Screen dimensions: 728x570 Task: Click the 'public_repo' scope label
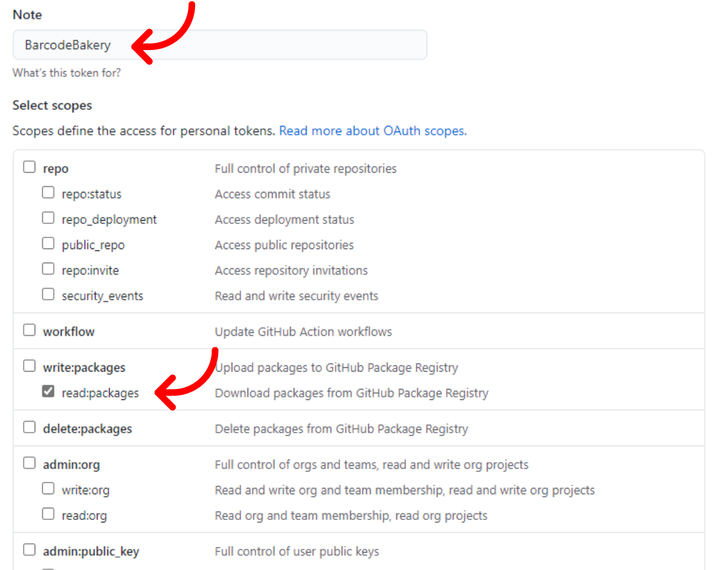pyautogui.click(x=93, y=245)
